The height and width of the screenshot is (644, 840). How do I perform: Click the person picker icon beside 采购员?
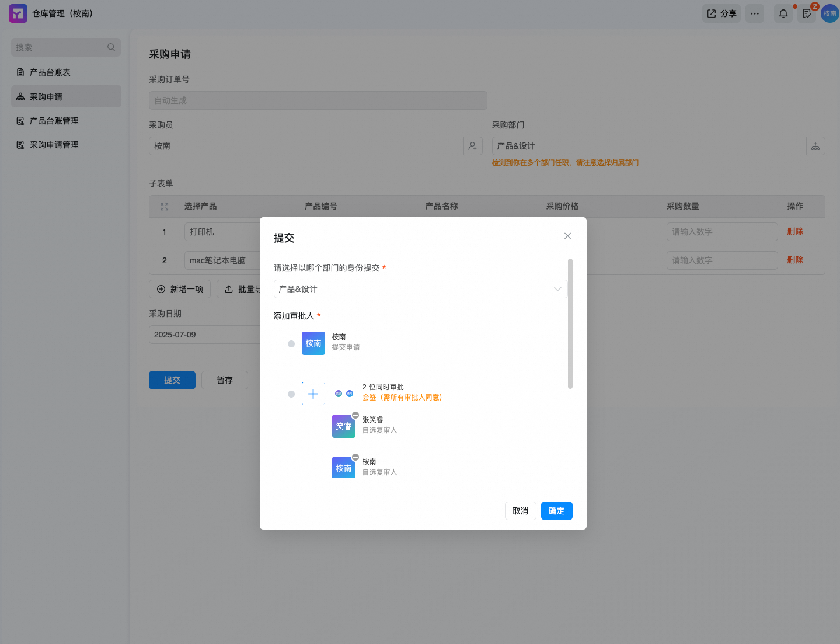[473, 146]
